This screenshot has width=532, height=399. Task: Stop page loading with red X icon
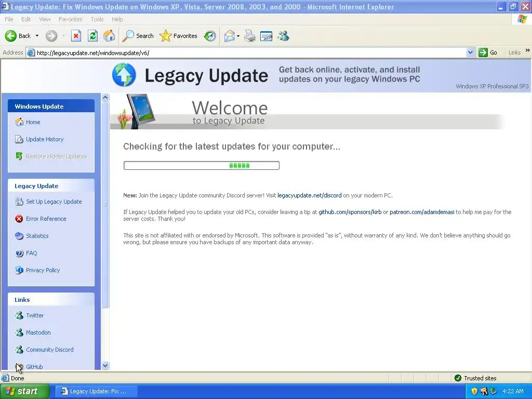tap(76, 36)
